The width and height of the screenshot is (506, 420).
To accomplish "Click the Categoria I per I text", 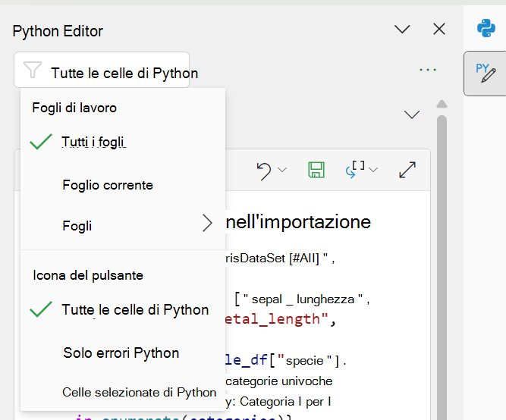I will point(285,402).
